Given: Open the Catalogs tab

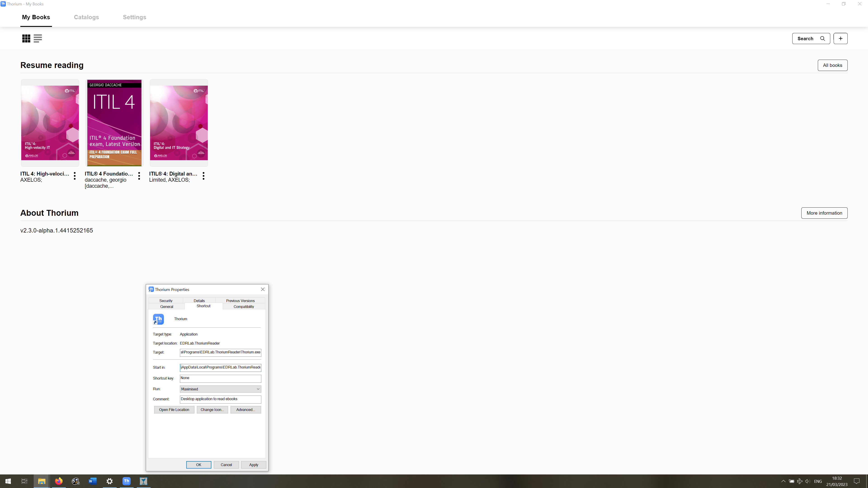Looking at the screenshot, I should point(86,17).
